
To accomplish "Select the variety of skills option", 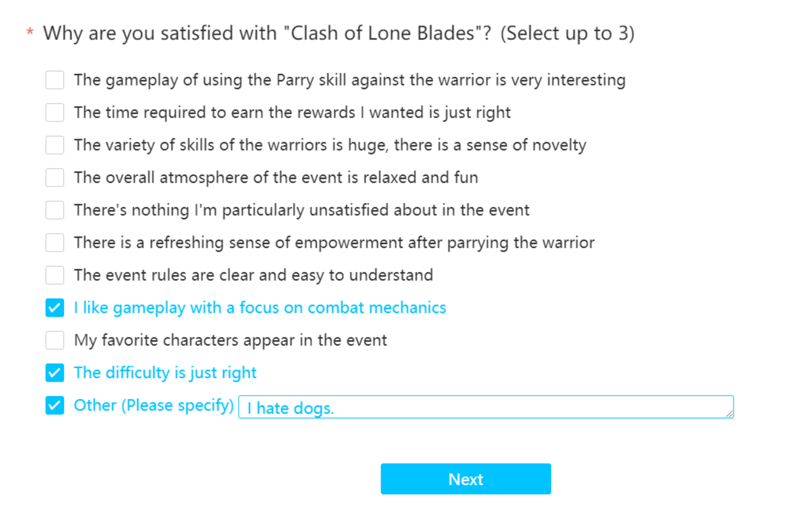I will pos(55,145).
